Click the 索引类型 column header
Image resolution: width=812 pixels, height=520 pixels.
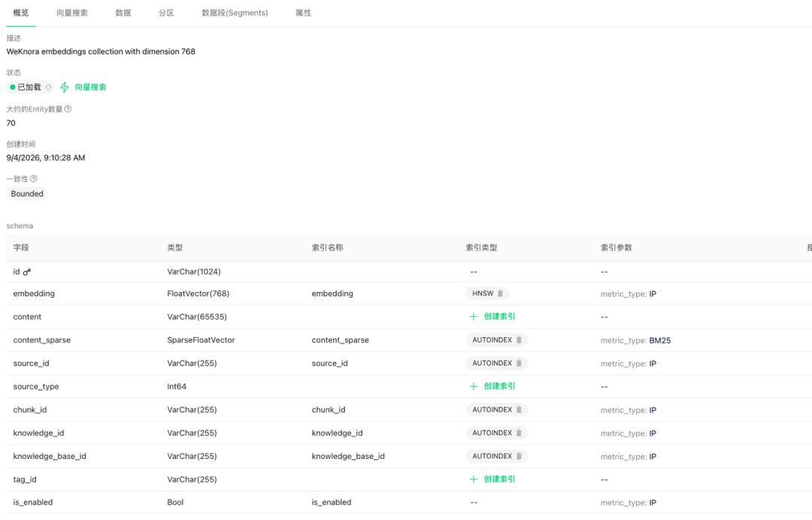click(x=481, y=248)
